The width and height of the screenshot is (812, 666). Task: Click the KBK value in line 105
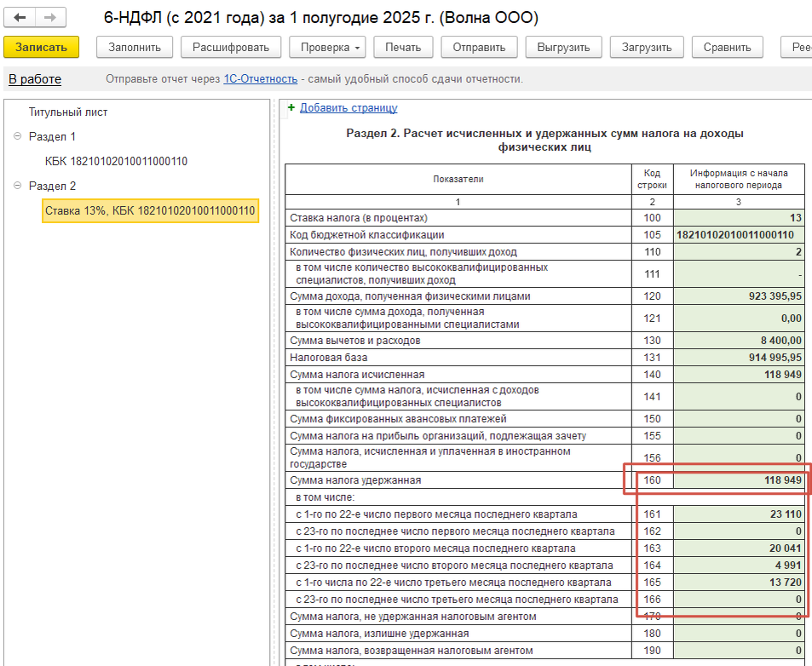click(739, 235)
